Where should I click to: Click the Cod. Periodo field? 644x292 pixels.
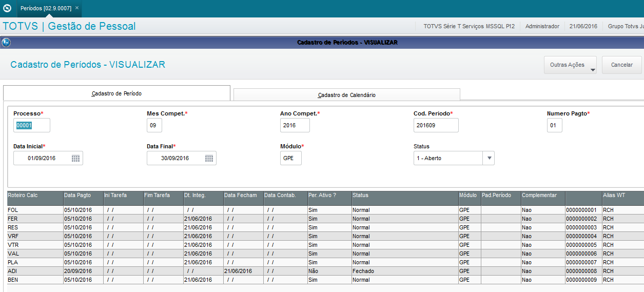pyautogui.click(x=436, y=125)
